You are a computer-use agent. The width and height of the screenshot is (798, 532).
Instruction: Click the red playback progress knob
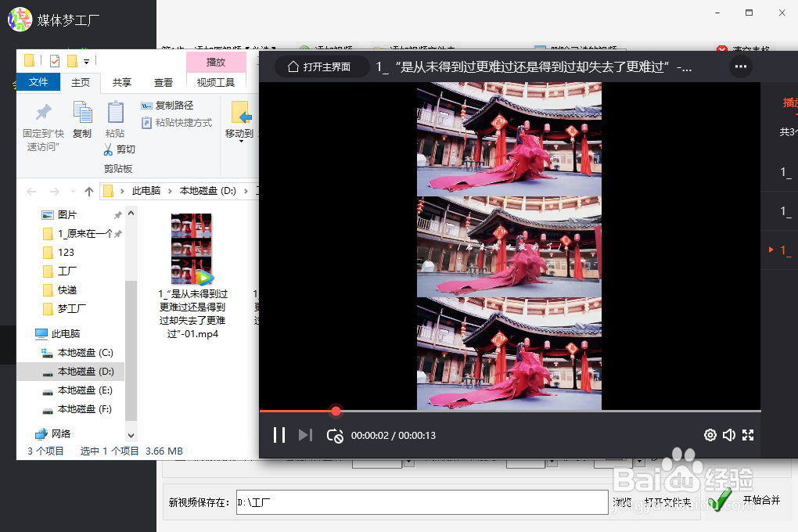(336, 411)
